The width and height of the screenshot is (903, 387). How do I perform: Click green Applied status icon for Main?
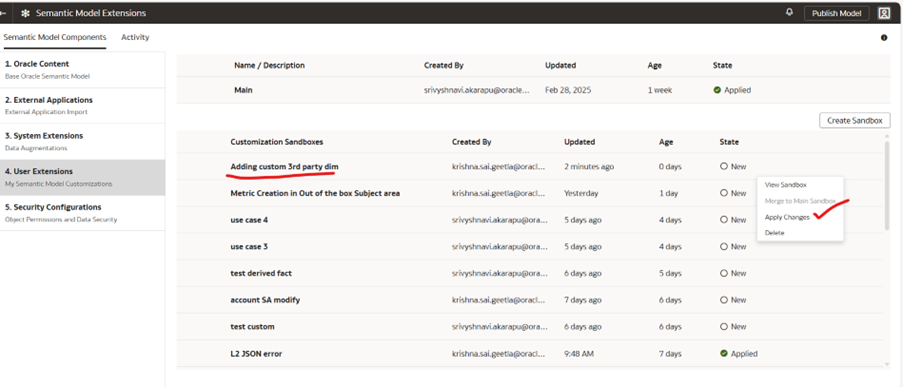click(717, 90)
